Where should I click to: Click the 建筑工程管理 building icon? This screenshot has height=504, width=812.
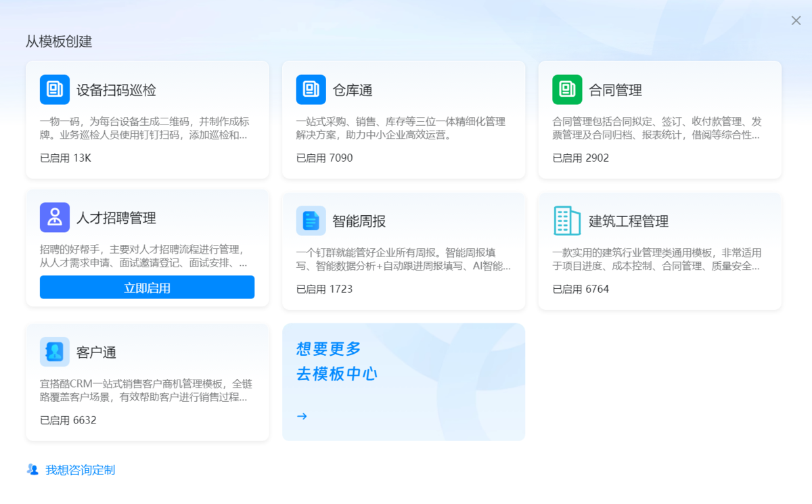(x=567, y=221)
